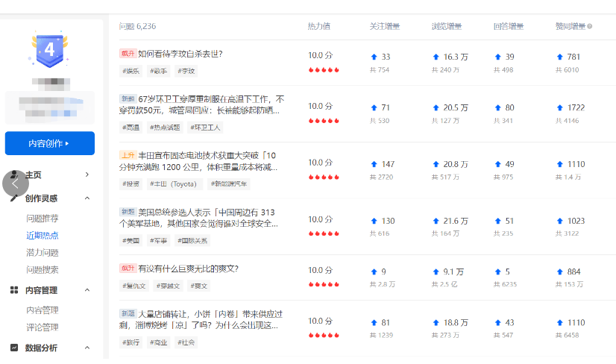Click the #复仇文 tag
The image size is (616, 364).
(x=134, y=286)
